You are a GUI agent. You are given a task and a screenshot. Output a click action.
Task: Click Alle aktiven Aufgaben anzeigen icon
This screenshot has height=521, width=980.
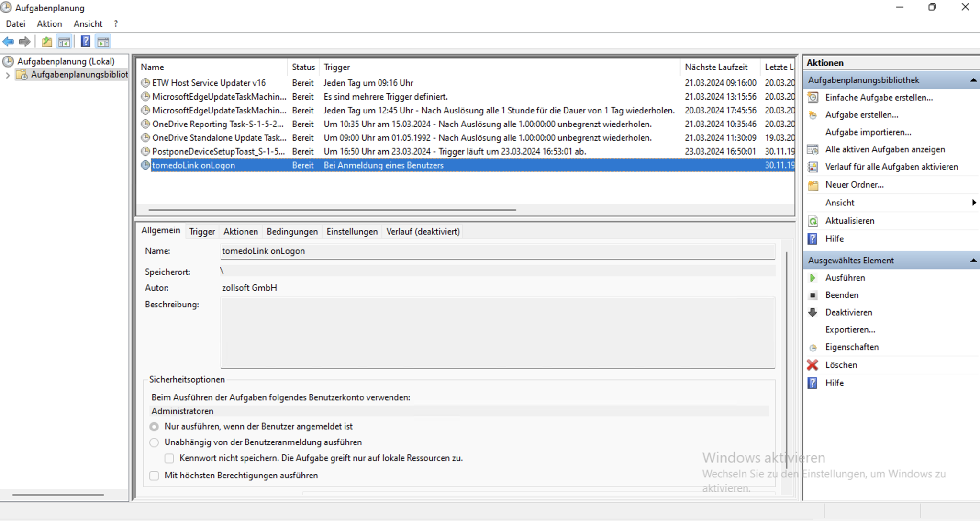coord(813,149)
